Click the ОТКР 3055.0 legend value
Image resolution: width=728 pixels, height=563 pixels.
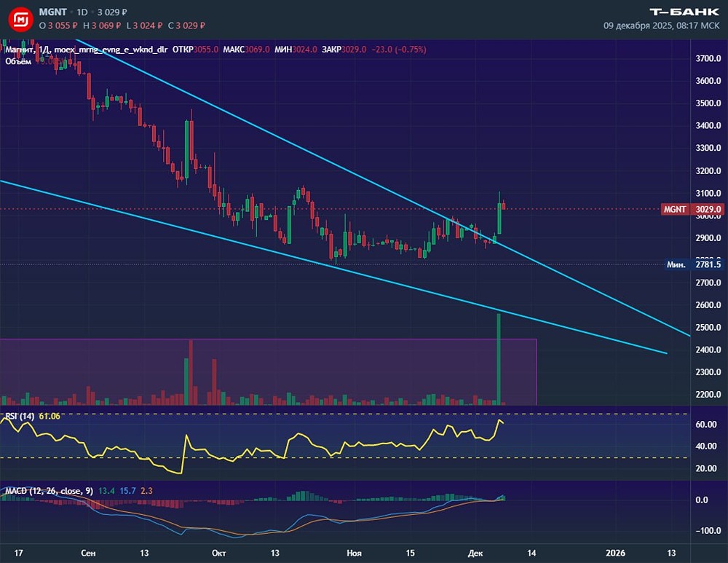point(195,50)
